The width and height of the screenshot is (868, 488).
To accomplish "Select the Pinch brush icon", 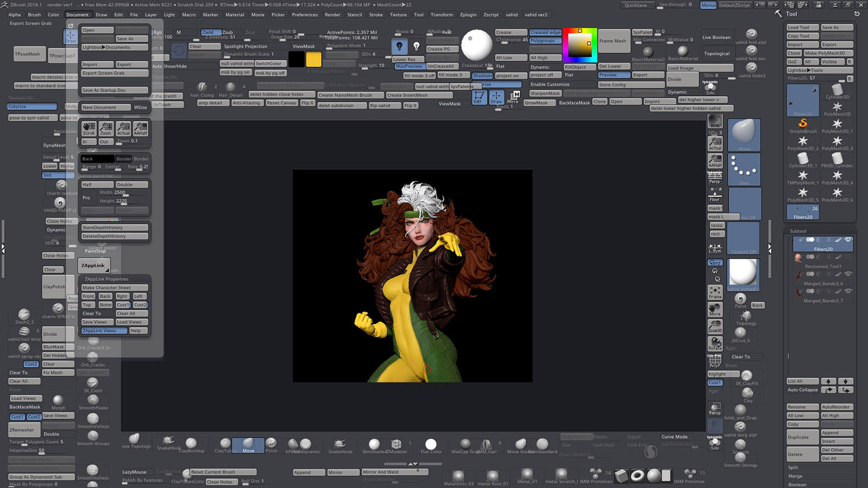I will 271,445.
